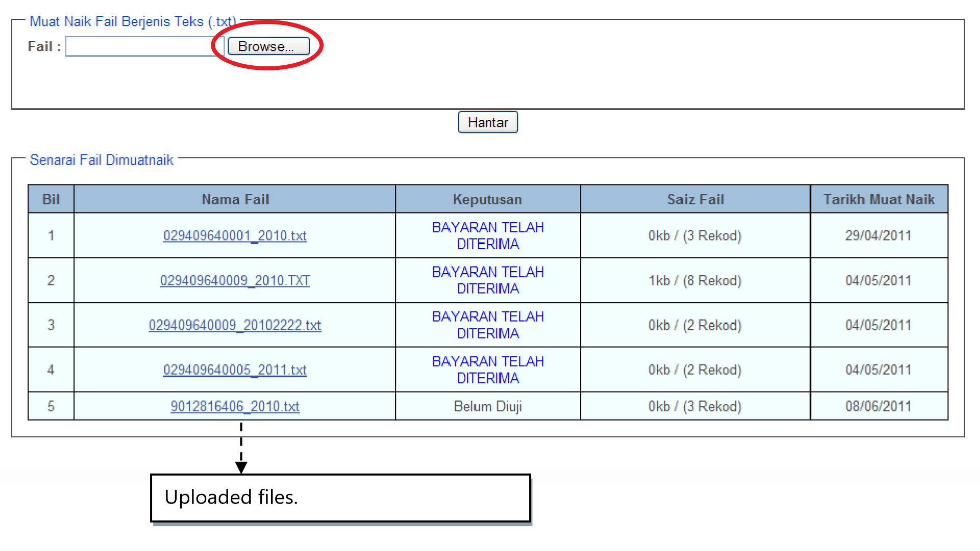Click the Browse button

coord(268,46)
